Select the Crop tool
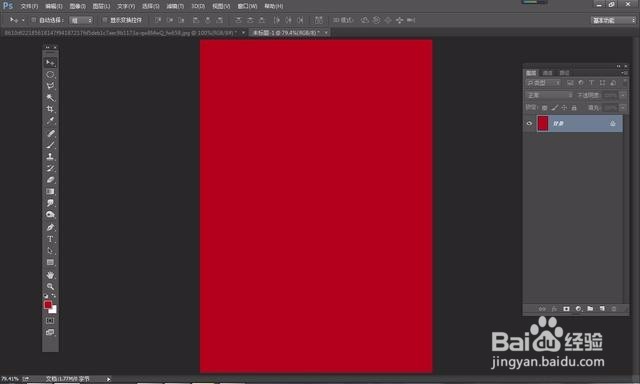This screenshot has width=640, height=384. click(50, 109)
